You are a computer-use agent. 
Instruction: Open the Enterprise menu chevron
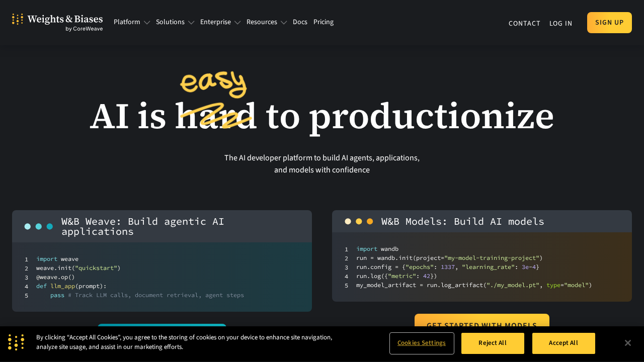click(236, 22)
